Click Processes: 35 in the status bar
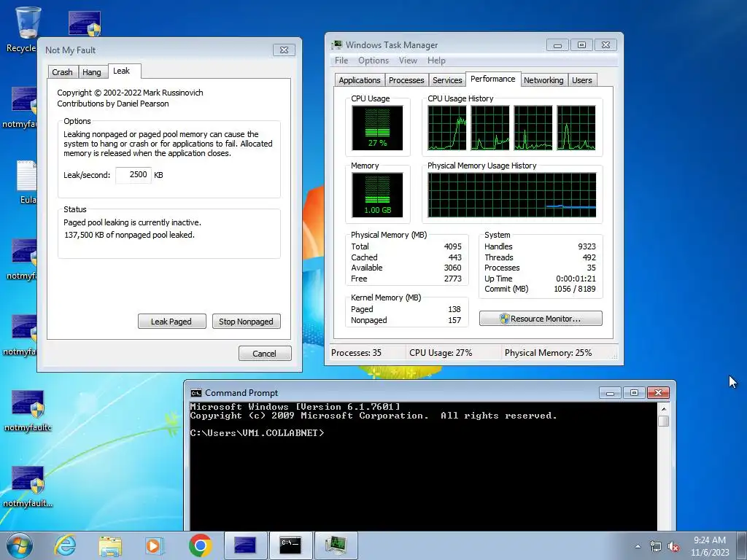Viewport: 747px width, 560px height. click(x=356, y=353)
